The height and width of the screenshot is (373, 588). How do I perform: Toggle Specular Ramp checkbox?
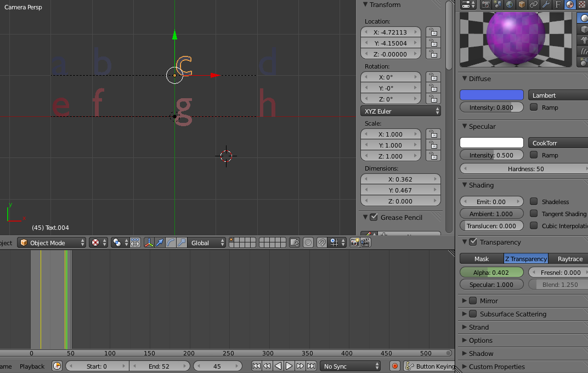click(534, 155)
